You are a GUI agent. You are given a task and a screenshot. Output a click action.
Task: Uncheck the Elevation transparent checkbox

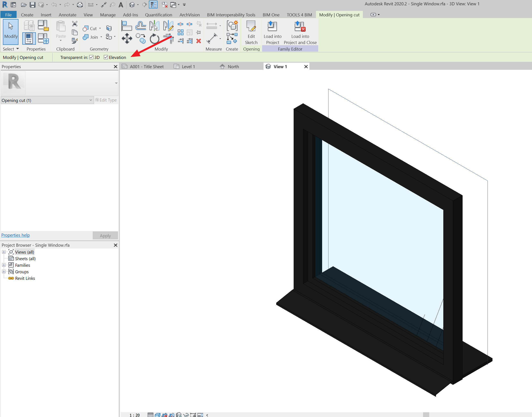[x=106, y=57]
